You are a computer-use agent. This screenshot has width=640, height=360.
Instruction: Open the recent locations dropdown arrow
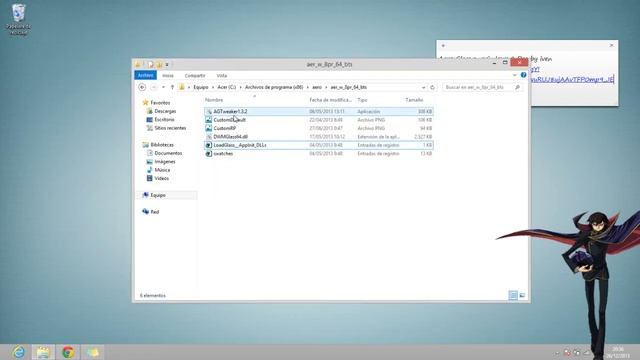[163, 87]
